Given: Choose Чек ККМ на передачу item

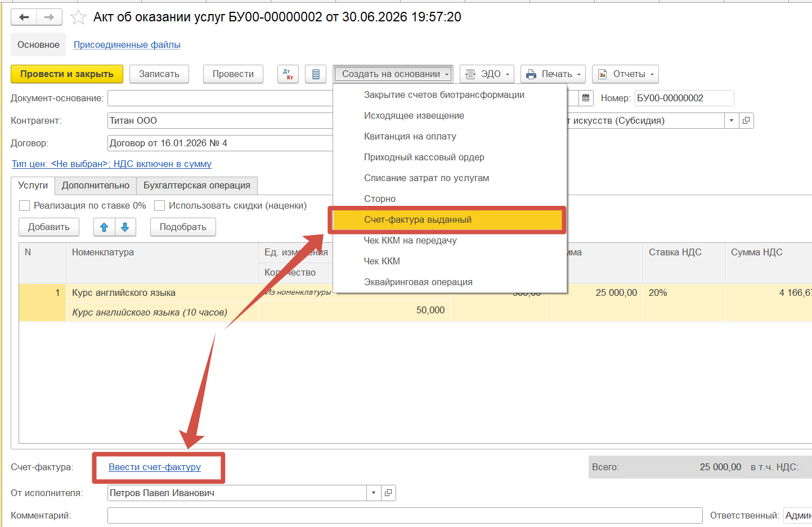Looking at the screenshot, I should point(450,241).
